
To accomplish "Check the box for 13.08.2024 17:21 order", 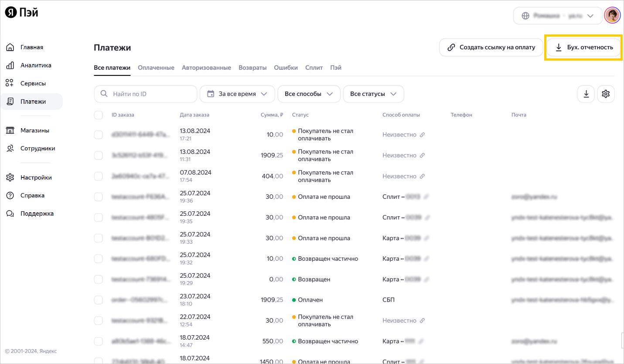I will pyautogui.click(x=99, y=135).
